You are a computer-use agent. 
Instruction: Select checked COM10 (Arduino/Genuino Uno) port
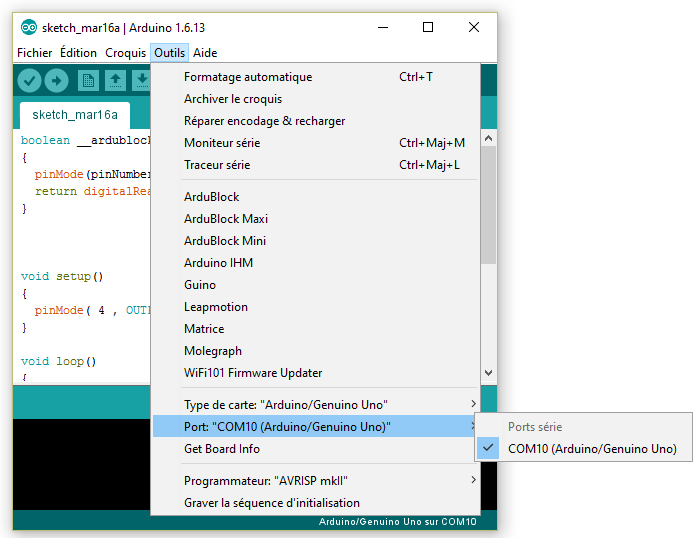click(584, 449)
